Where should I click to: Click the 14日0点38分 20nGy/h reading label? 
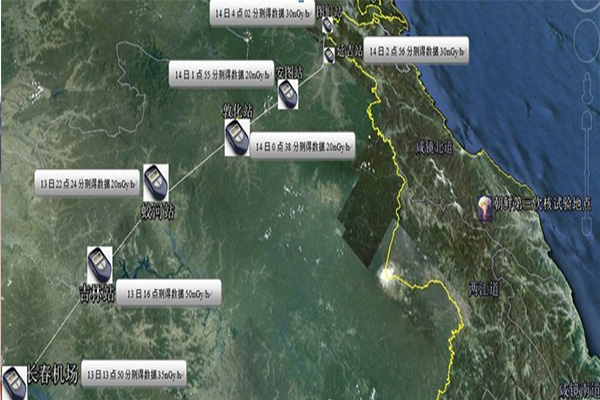(x=301, y=146)
